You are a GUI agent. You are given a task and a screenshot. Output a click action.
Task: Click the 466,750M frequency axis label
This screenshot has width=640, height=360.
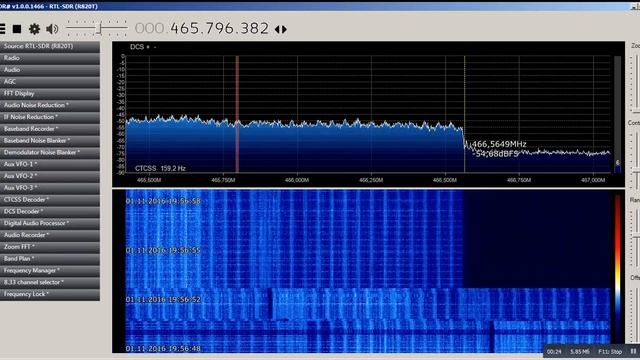[x=519, y=180]
